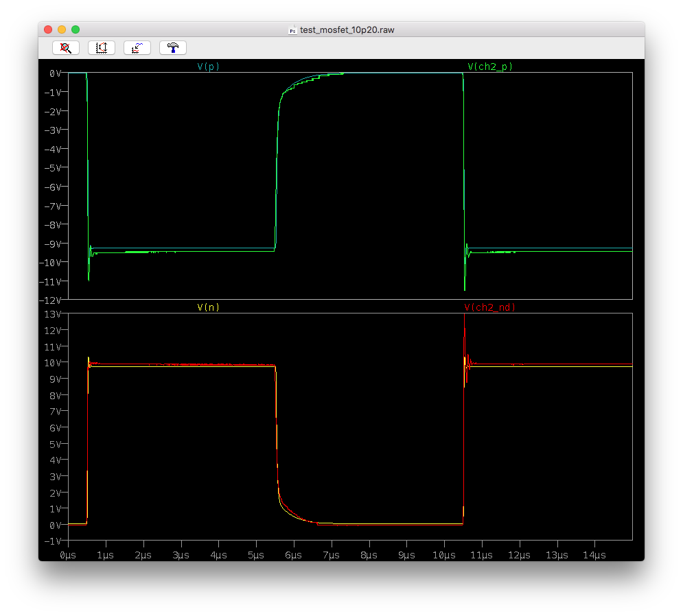Screen dimensions: 683x616
Task: Click the -12V label on the upper axis
Action: coord(50,300)
